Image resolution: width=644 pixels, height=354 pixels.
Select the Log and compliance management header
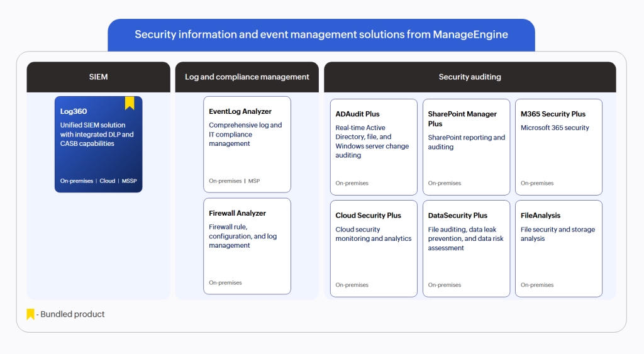(x=247, y=77)
